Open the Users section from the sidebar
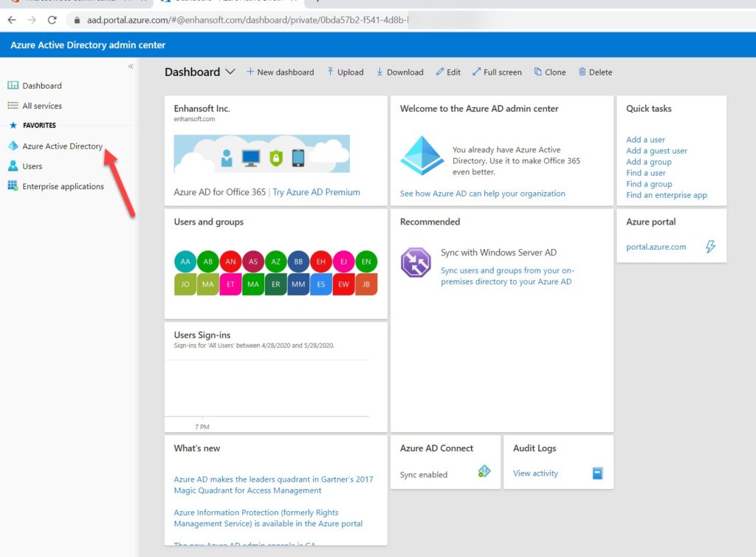The width and height of the screenshot is (756, 557). point(31,165)
